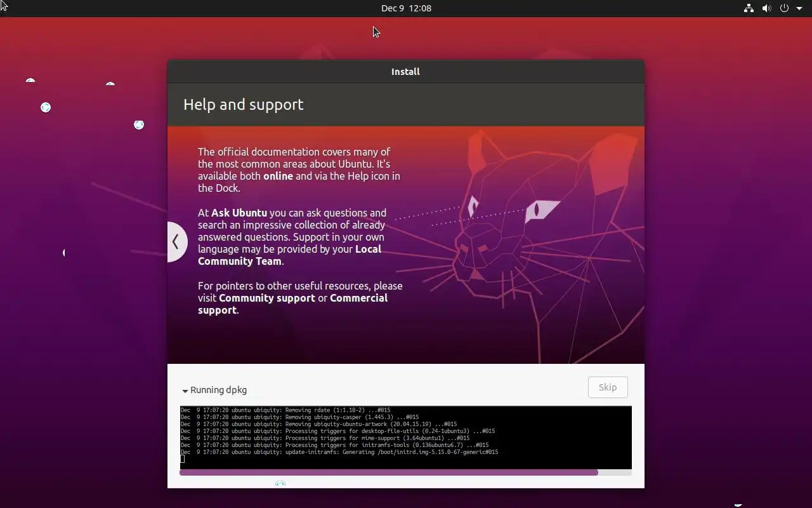The width and height of the screenshot is (812, 508).
Task: Click the 'Help and support' heading
Action: pos(244,105)
